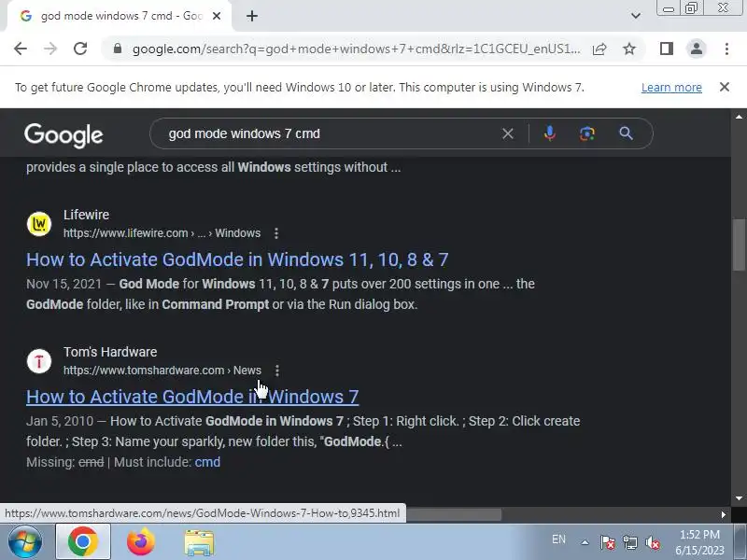The width and height of the screenshot is (747, 560).
Task: Open the Chrome side panel
Action: point(667,49)
